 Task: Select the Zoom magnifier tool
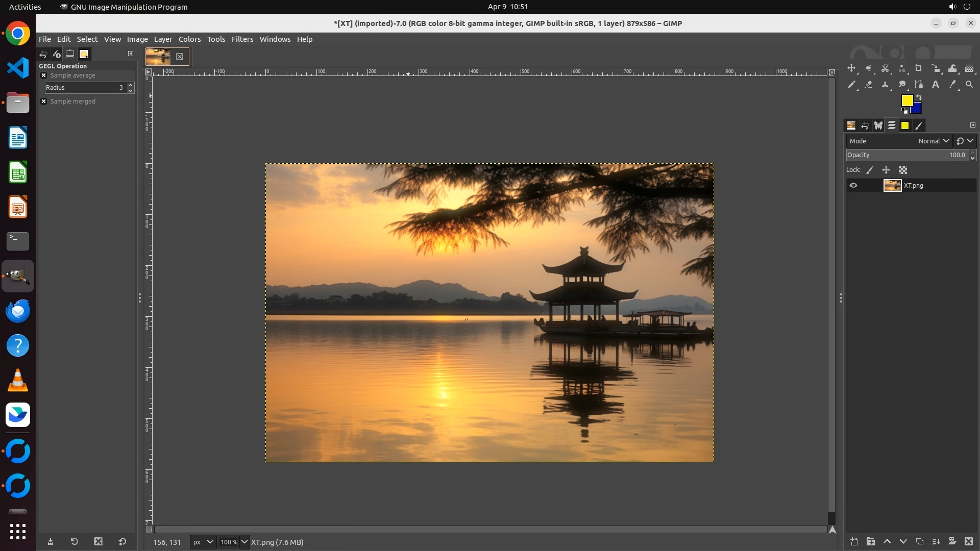coord(969,85)
